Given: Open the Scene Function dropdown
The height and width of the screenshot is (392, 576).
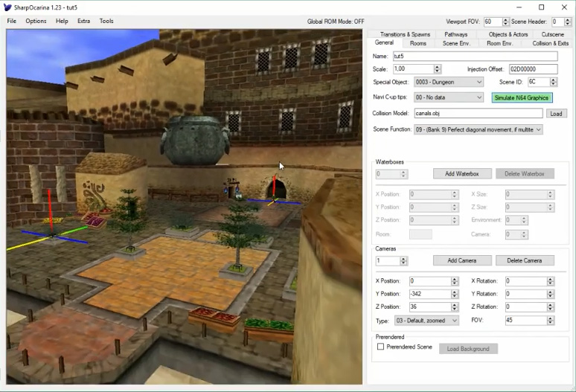Looking at the screenshot, I should [479, 129].
